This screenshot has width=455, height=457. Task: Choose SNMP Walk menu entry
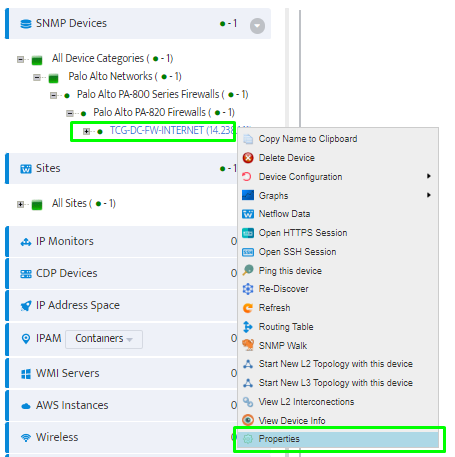click(338, 346)
